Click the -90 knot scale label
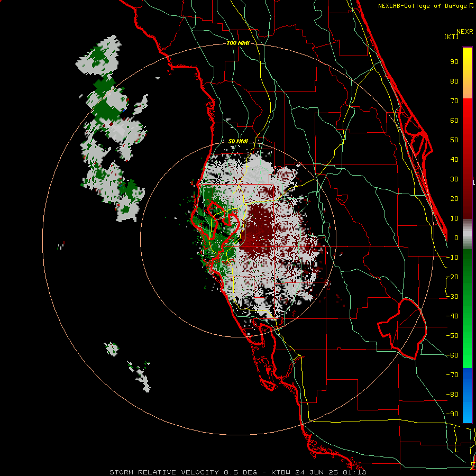Viewport: 476px width, 476px height. [452, 414]
